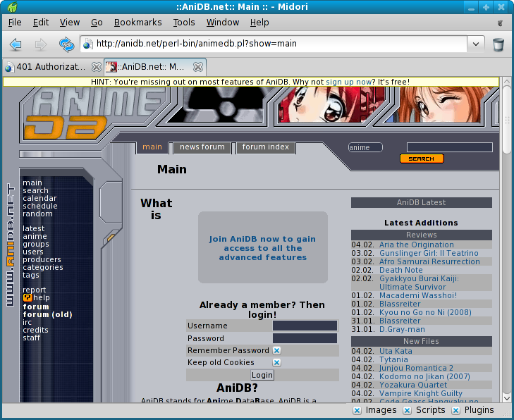Open Gunslinger Girl: Il Teatrino link

(429, 253)
